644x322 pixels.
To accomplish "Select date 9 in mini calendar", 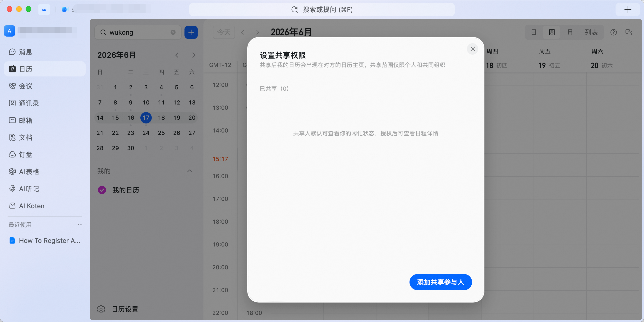I will tap(131, 102).
